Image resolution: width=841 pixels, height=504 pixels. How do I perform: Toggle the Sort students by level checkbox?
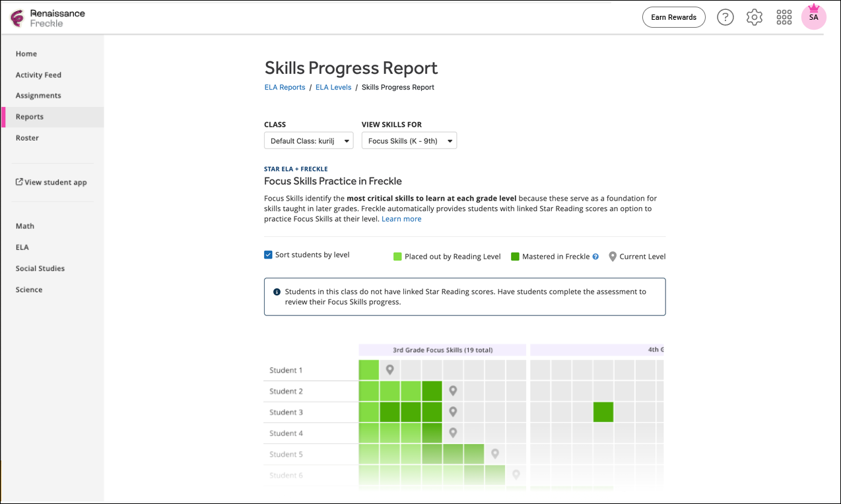268,255
